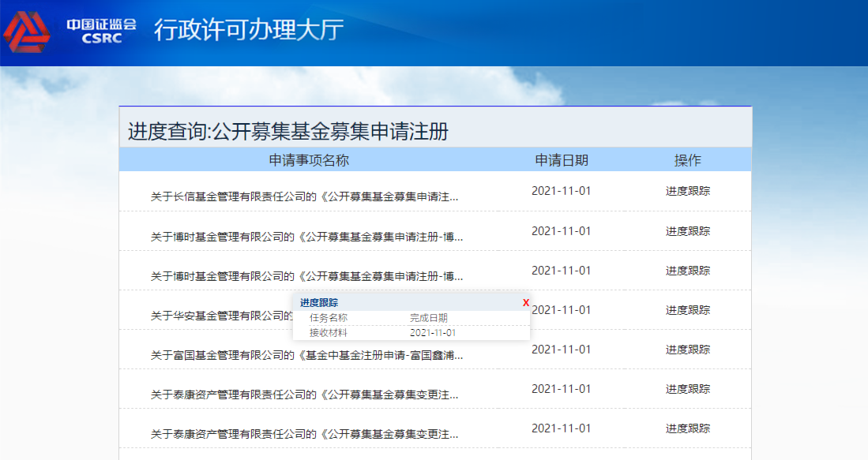Click 完成日期 label in the popup
The width and height of the screenshot is (868, 460).
click(x=428, y=318)
